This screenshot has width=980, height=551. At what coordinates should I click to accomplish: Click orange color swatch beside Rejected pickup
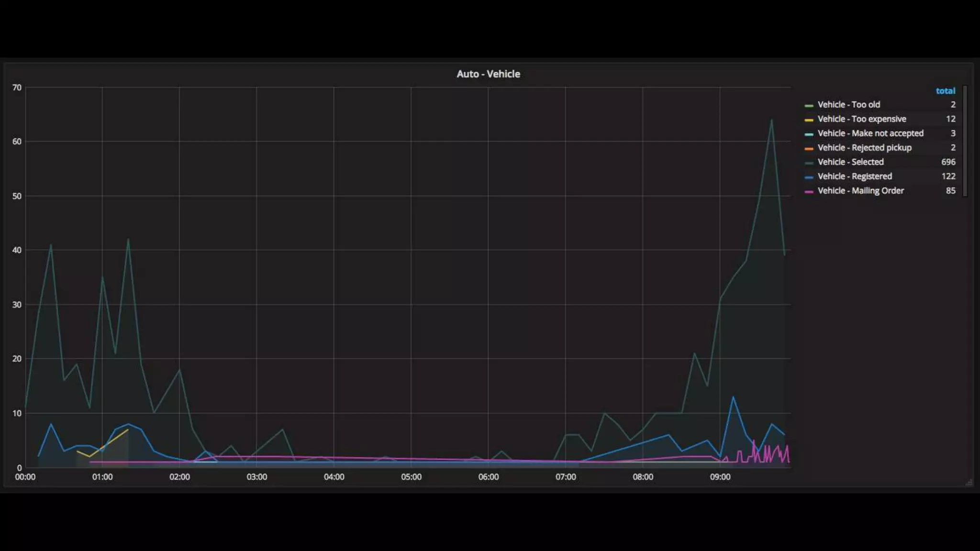pyautogui.click(x=809, y=148)
